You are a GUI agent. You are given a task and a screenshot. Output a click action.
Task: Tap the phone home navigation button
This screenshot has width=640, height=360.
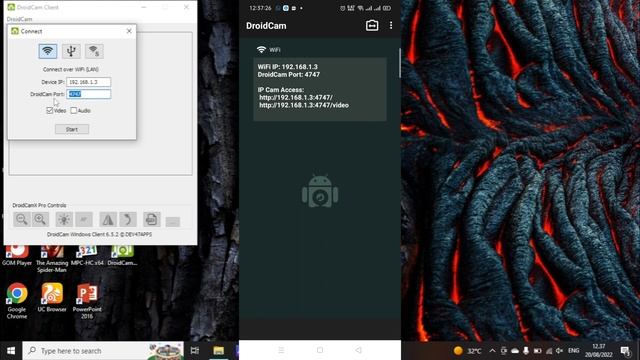point(320,350)
